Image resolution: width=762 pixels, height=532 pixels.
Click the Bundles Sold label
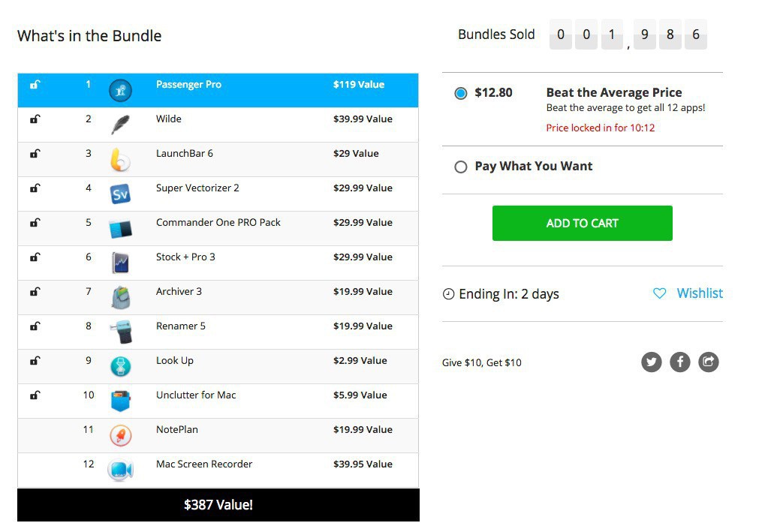(496, 35)
